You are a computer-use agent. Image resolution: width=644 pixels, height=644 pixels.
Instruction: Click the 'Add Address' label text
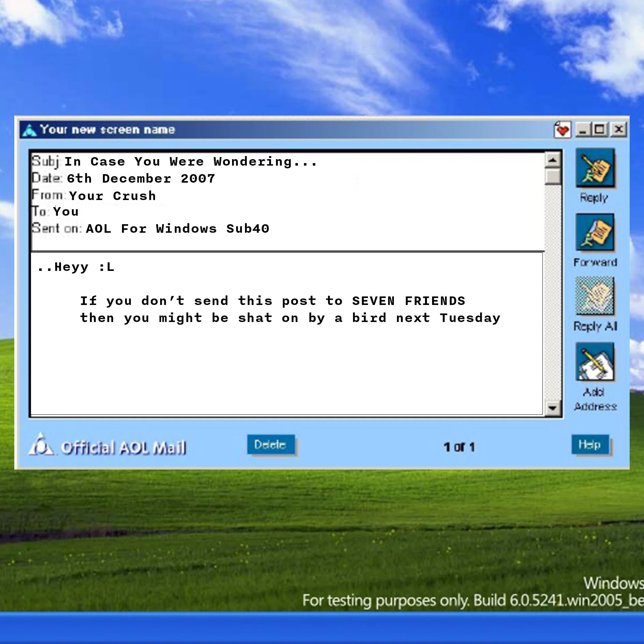595,399
